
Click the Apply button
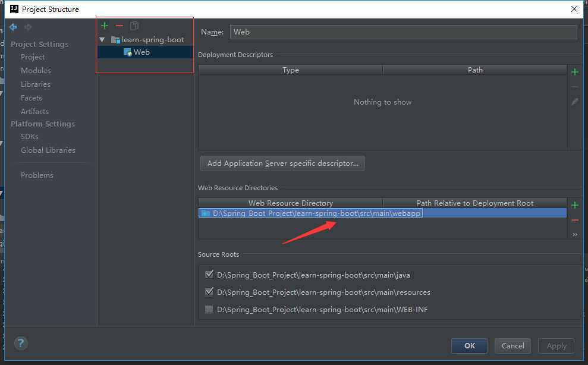556,346
